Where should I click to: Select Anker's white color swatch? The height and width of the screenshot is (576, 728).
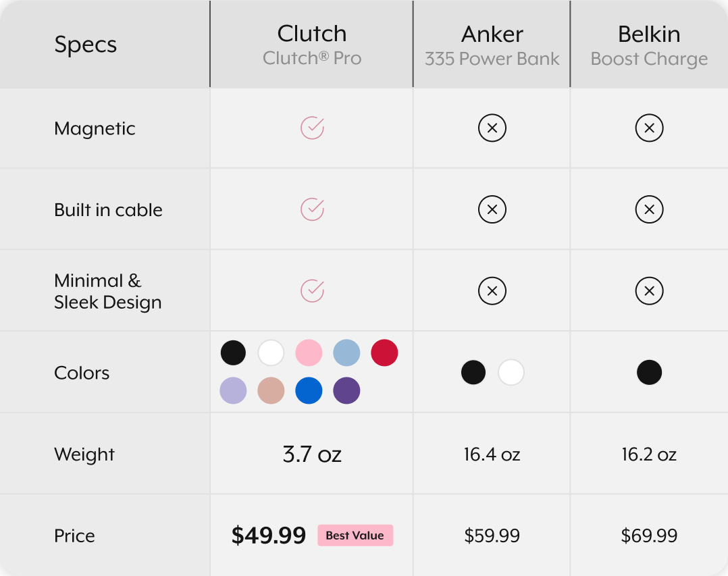(511, 372)
